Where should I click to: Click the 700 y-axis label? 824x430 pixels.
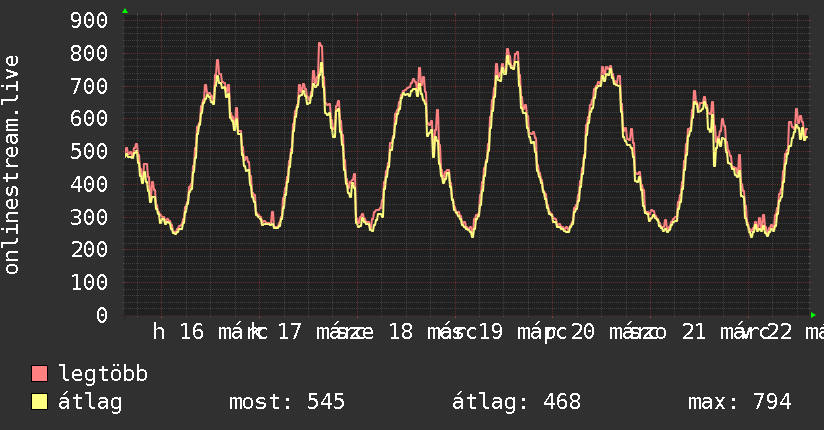pos(90,86)
